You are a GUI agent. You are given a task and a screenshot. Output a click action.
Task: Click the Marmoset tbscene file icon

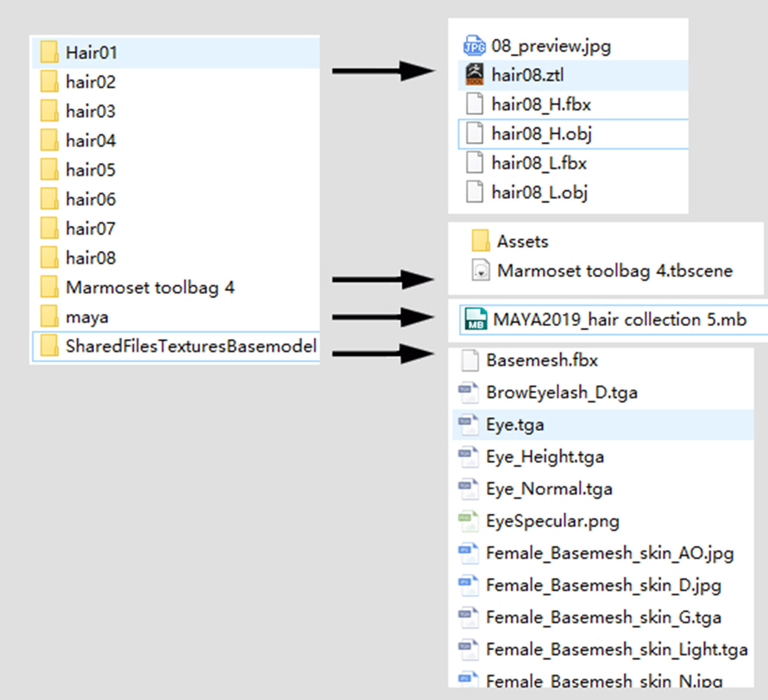pos(480,271)
